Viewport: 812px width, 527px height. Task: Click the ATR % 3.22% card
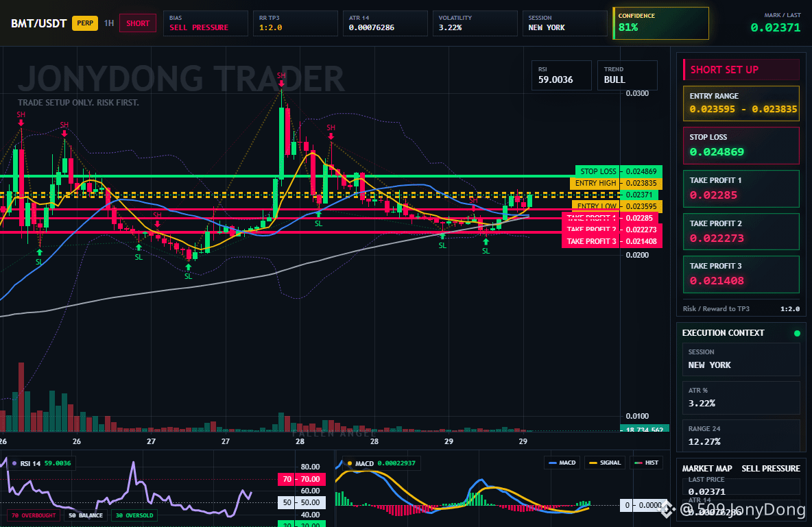[x=741, y=397]
